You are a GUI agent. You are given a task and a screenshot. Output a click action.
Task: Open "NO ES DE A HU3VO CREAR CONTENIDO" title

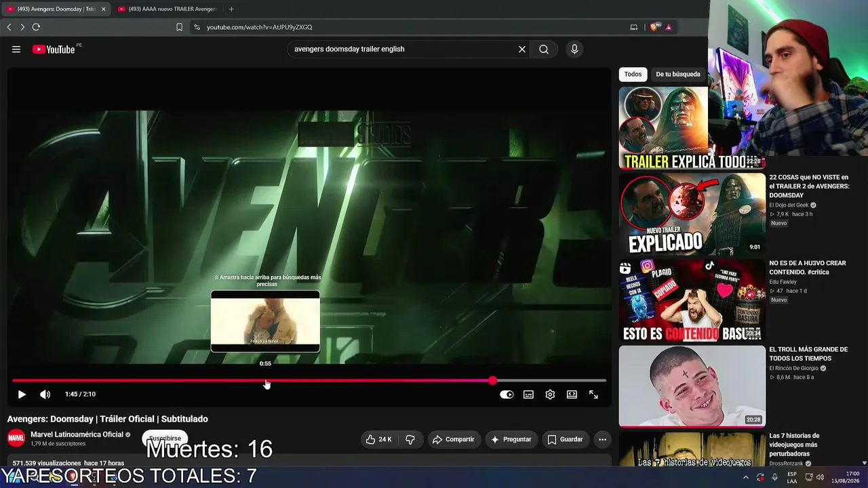pos(808,267)
